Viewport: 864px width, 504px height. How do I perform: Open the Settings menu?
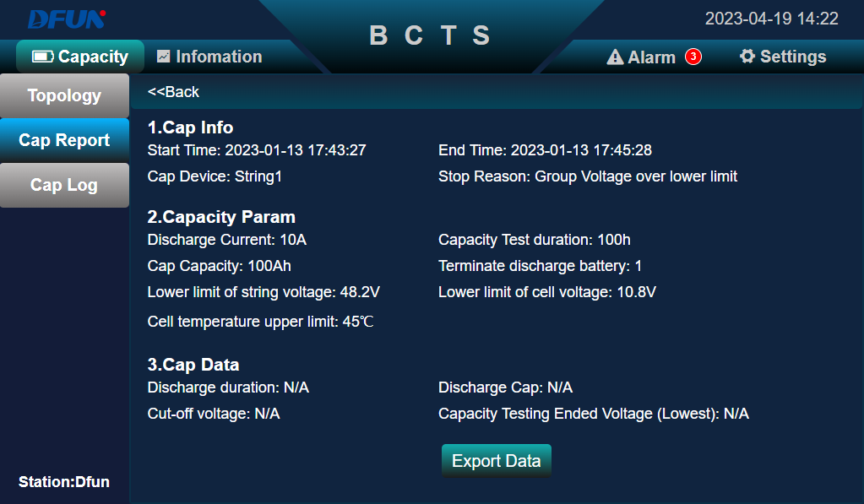pos(782,57)
